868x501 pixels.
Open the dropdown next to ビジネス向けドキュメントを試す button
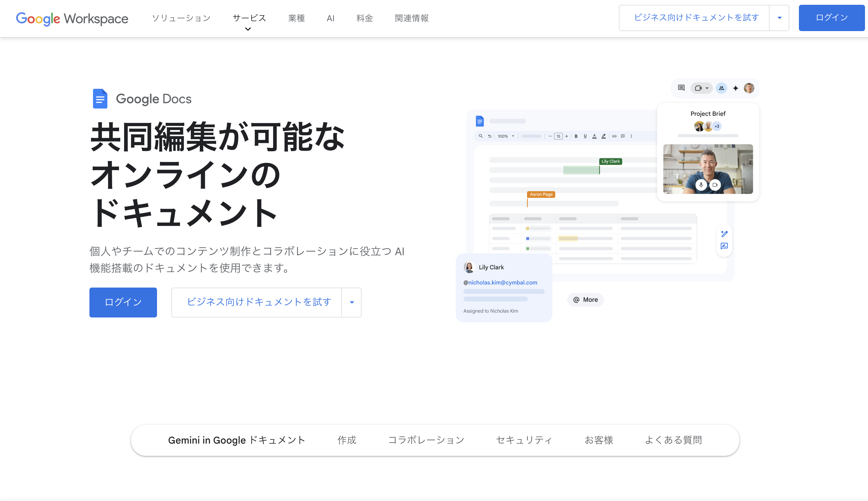point(779,18)
